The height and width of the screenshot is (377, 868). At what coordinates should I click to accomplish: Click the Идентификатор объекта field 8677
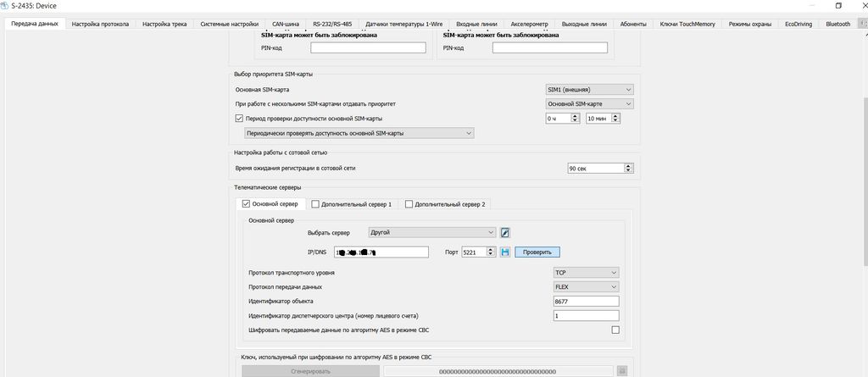tap(587, 301)
